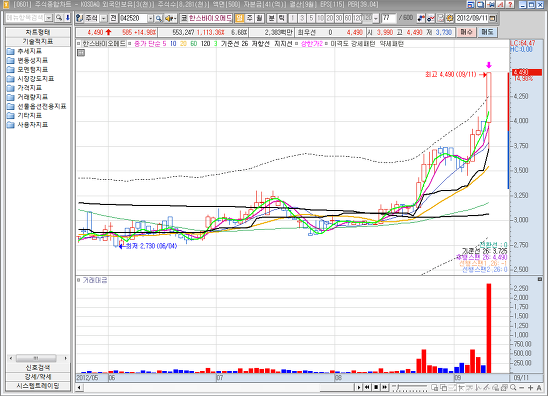Toggle the 30 interval button
548x396 pixels.
(339, 18)
